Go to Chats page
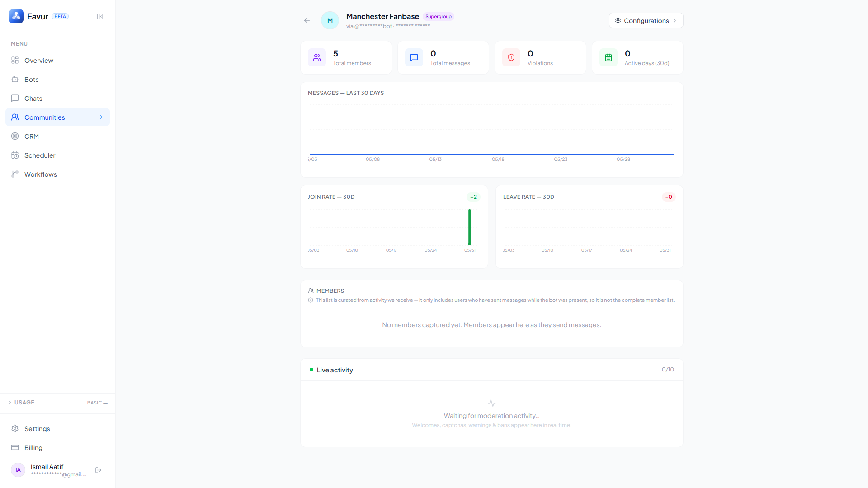The image size is (868, 488). (x=57, y=99)
